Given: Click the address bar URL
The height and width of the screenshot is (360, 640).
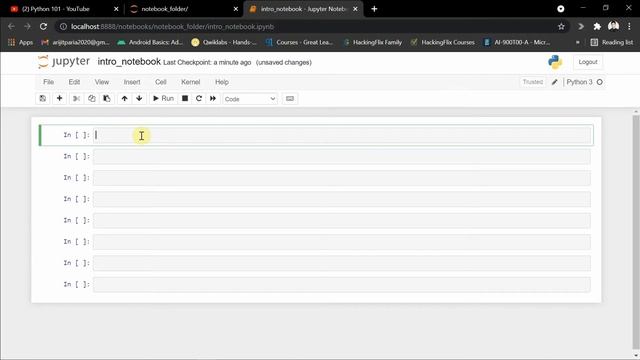Looking at the screenshot, I should [x=172, y=27].
